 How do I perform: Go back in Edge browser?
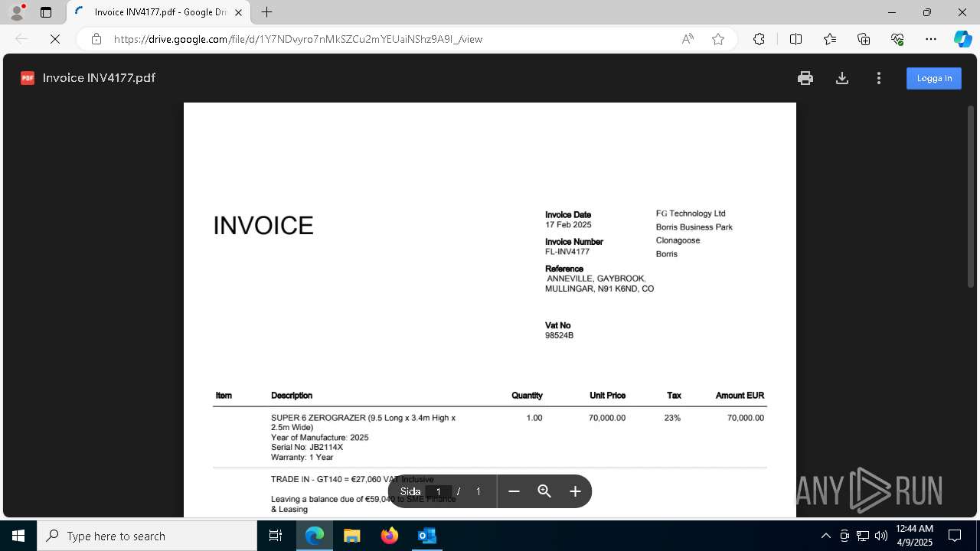21,39
